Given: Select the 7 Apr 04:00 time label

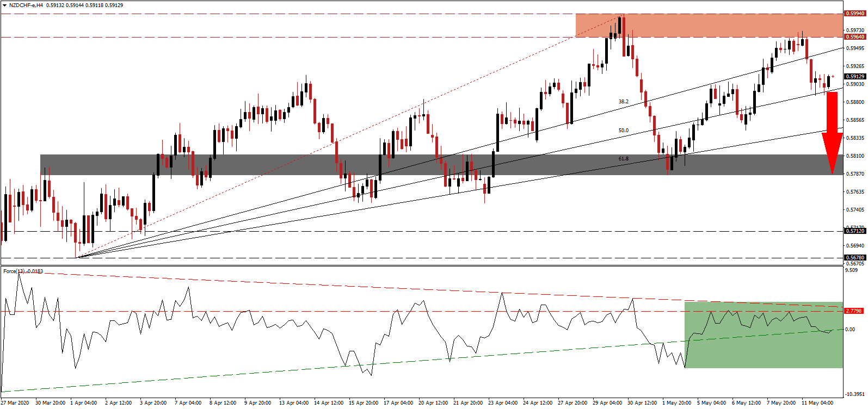Looking at the screenshot, I should [188, 403].
